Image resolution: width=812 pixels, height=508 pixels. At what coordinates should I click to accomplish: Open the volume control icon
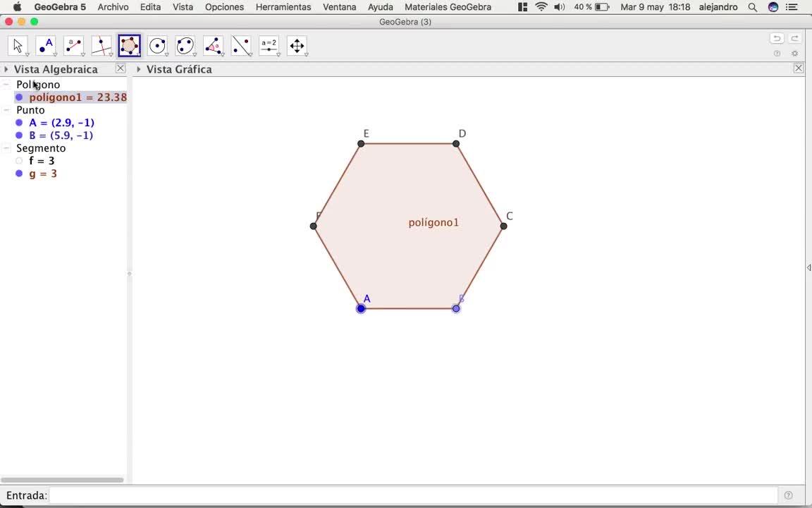(559, 7)
